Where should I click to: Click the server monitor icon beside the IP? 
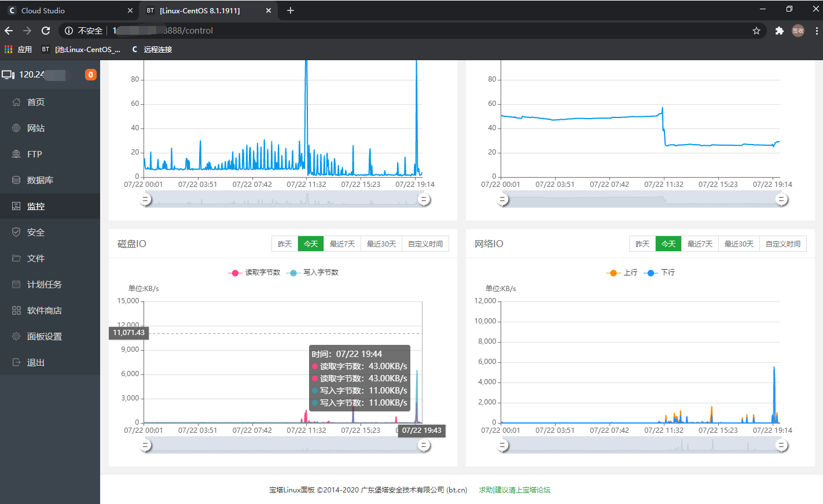(8, 75)
